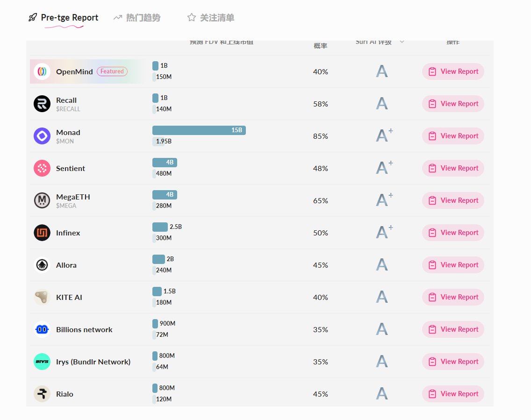Click Monad's 15B FDV bar
The width and height of the screenshot is (531, 420).
pyautogui.click(x=199, y=130)
